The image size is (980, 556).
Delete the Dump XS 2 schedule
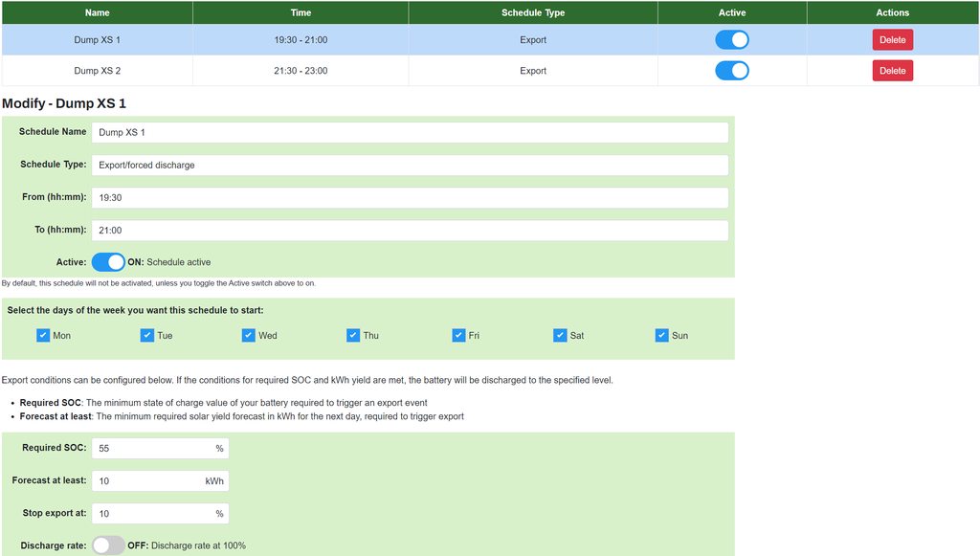coord(892,71)
